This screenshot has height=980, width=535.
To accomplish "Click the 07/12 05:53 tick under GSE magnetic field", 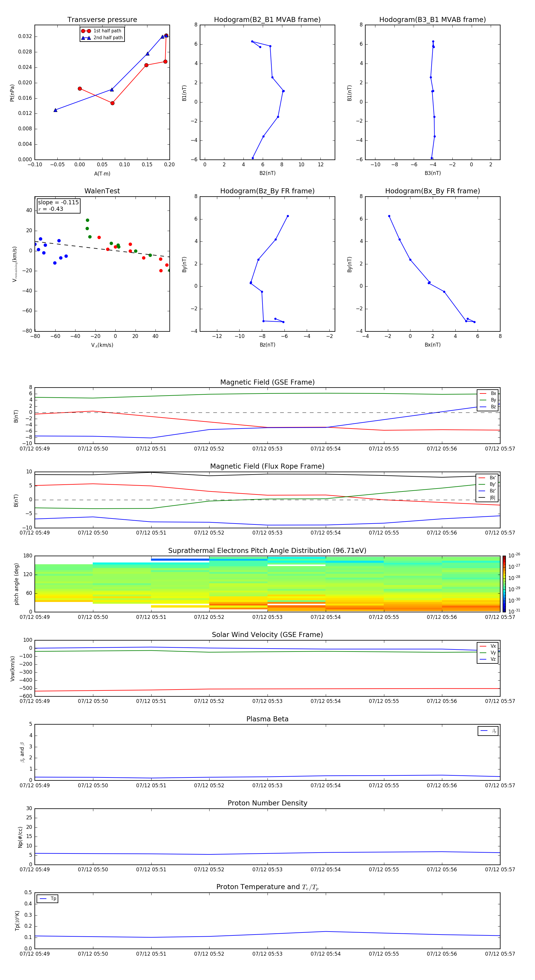I will pyautogui.click(x=267, y=449).
